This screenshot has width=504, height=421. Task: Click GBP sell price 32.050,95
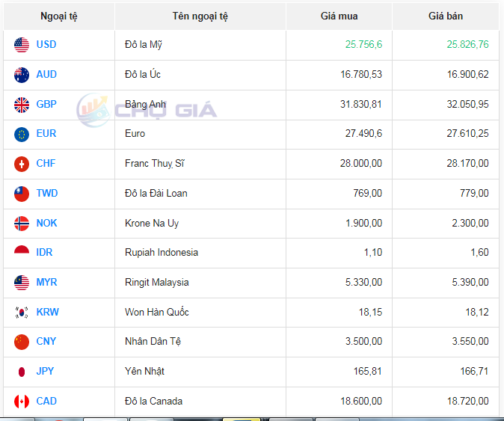(467, 104)
